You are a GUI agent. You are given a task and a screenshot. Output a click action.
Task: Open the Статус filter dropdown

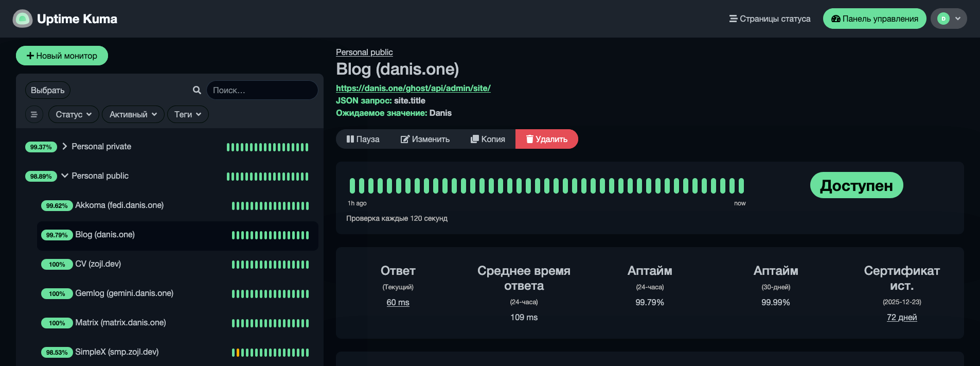(74, 114)
